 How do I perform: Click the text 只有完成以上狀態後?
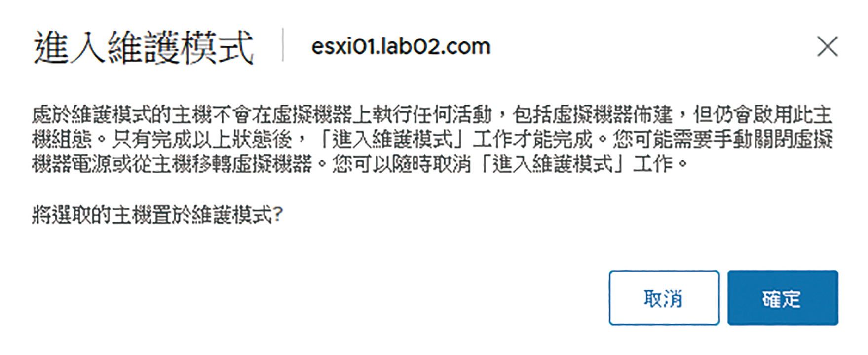[202, 140]
